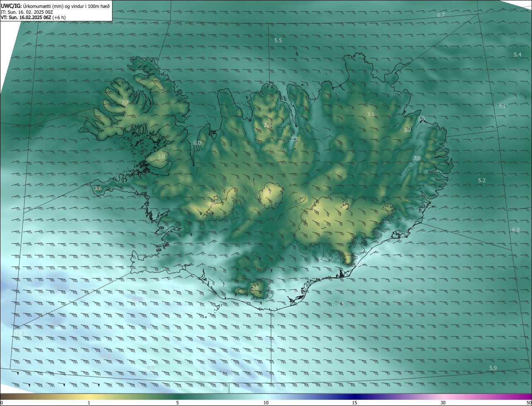The width and height of the screenshot is (532, 406).
Task: Click the 10 tick on the color scale
Action: (x=266, y=403)
